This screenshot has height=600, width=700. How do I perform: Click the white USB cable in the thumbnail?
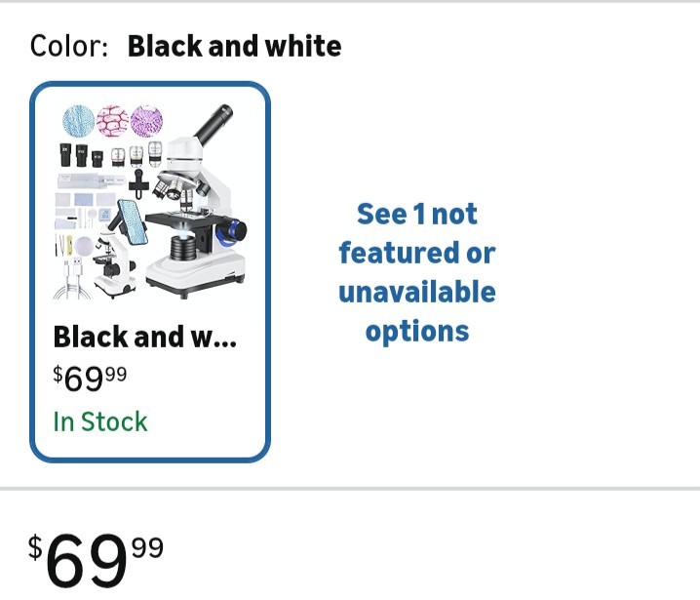click(74, 276)
